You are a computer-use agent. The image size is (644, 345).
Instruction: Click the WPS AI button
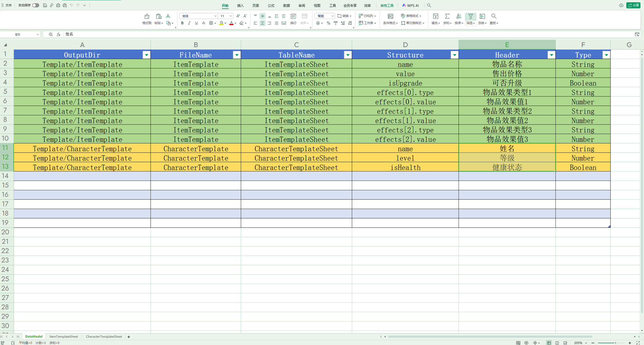(411, 5)
